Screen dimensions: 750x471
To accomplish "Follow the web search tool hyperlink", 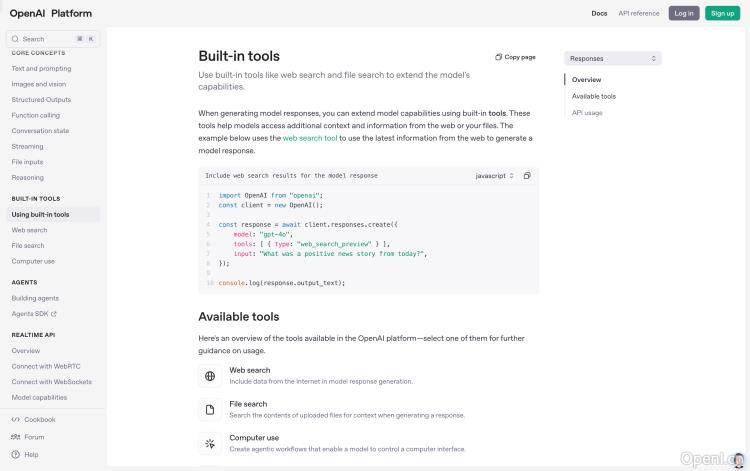I will pos(309,138).
